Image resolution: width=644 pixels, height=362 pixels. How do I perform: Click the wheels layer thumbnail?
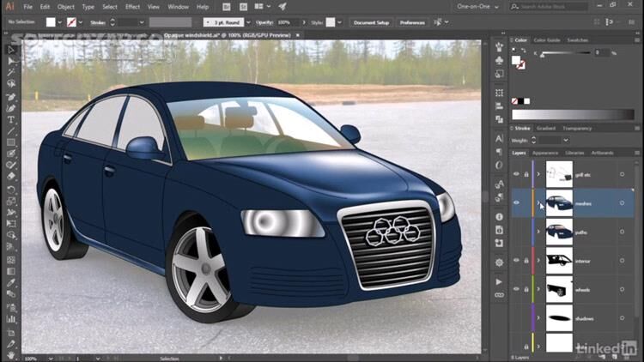click(x=559, y=289)
